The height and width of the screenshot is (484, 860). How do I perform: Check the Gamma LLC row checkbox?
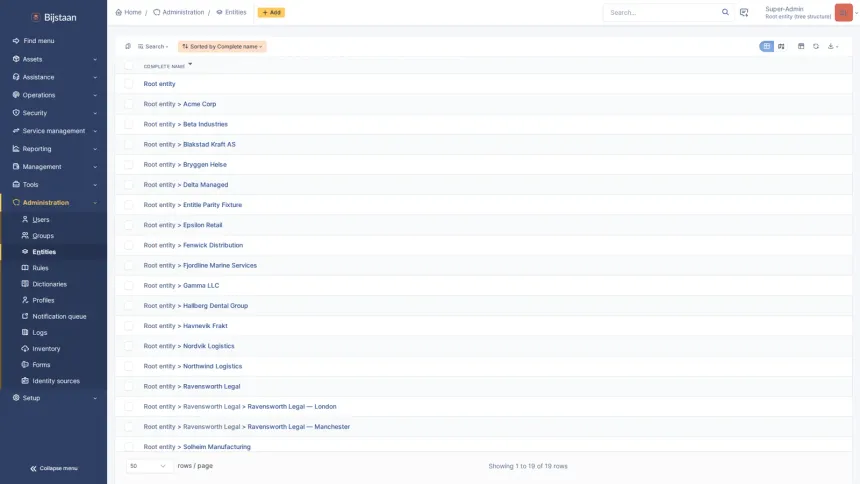tap(128, 285)
